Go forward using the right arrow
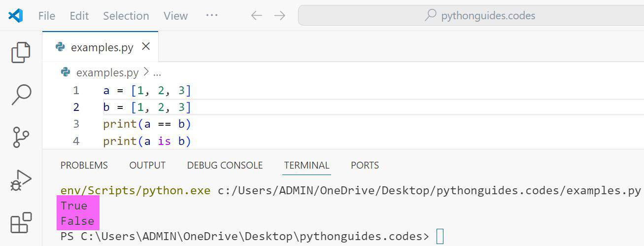The image size is (644, 246). pyautogui.click(x=280, y=16)
